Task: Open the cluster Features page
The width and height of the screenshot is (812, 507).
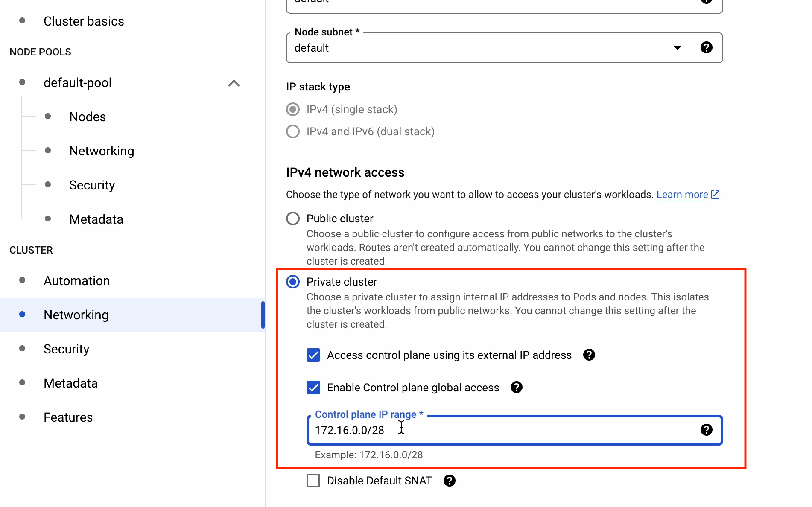Action: pos(68,417)
